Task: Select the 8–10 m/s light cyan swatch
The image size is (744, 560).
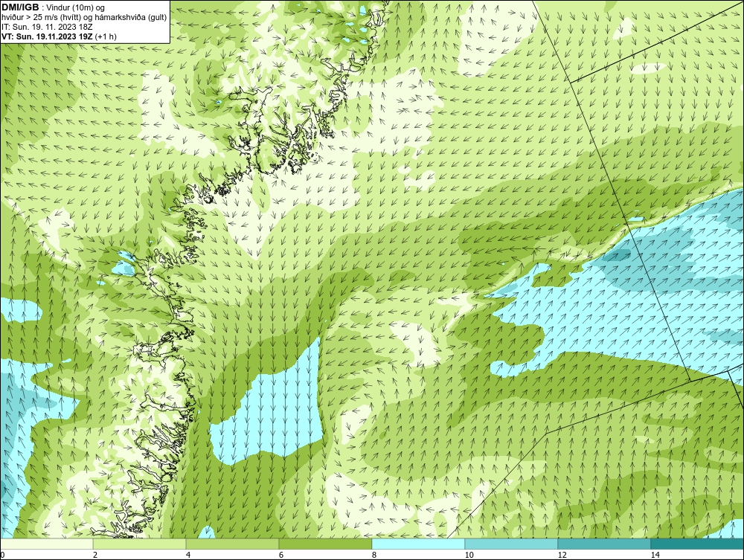Action: (418, 544)
